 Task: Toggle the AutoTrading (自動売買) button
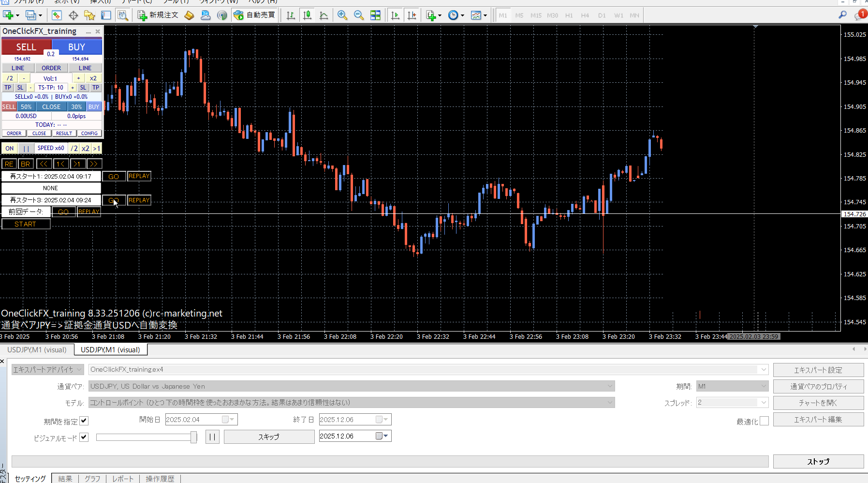pos(254,15)
